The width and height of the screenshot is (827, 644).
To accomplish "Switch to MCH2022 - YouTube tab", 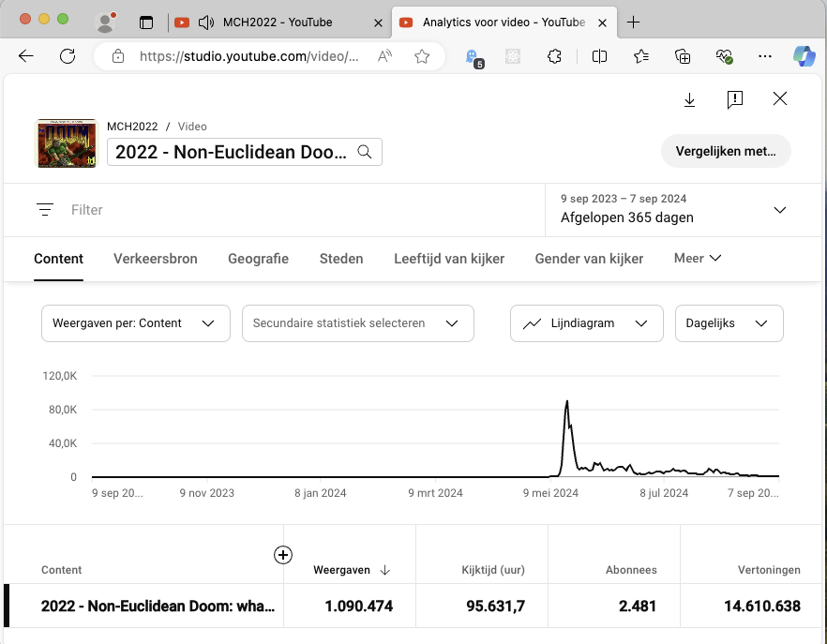I will [x=278, y=22].
